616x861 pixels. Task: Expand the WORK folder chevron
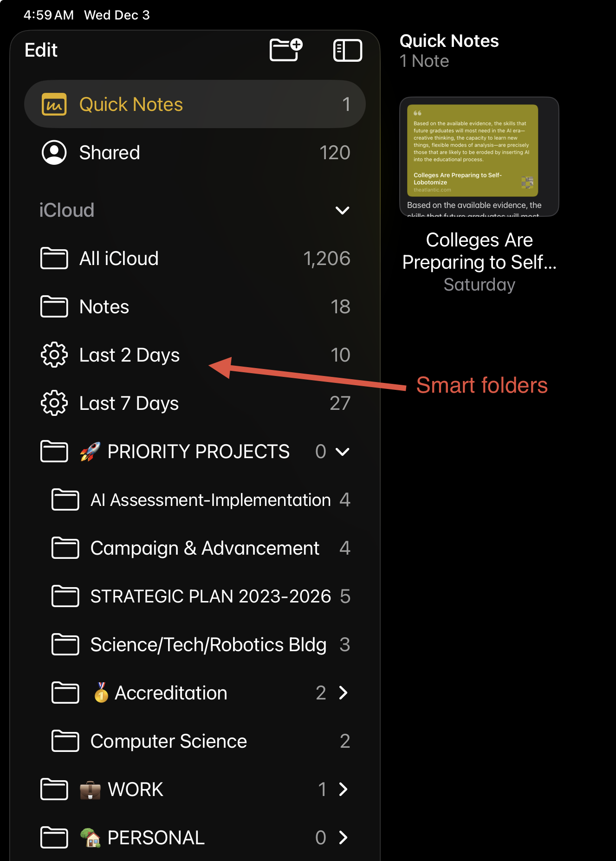344,790
